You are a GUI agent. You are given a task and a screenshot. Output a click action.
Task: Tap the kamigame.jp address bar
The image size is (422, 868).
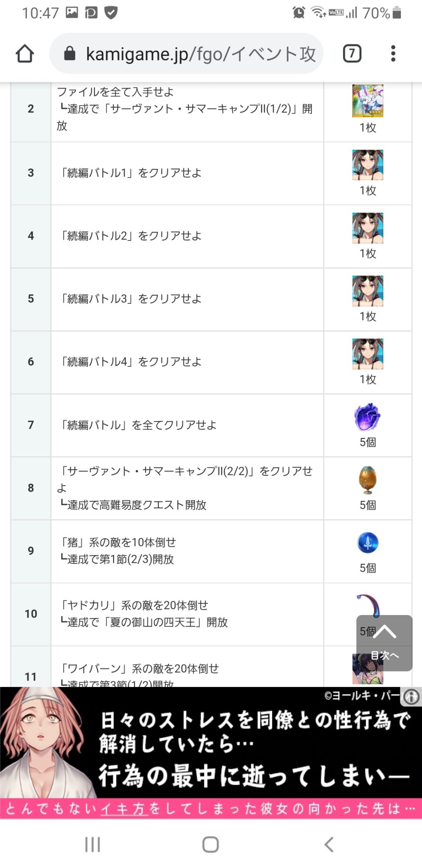(200, 54)
